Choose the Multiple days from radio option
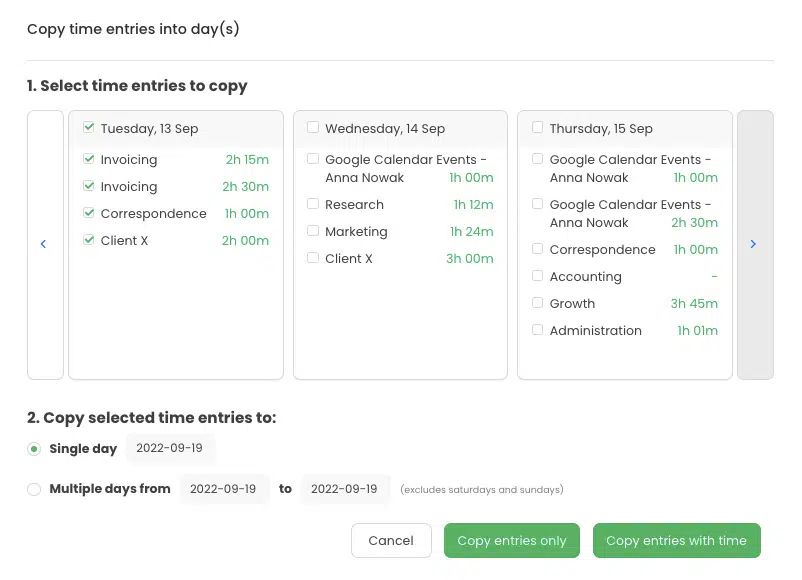The height and width of the screenshot is (580, 802). 34,489
